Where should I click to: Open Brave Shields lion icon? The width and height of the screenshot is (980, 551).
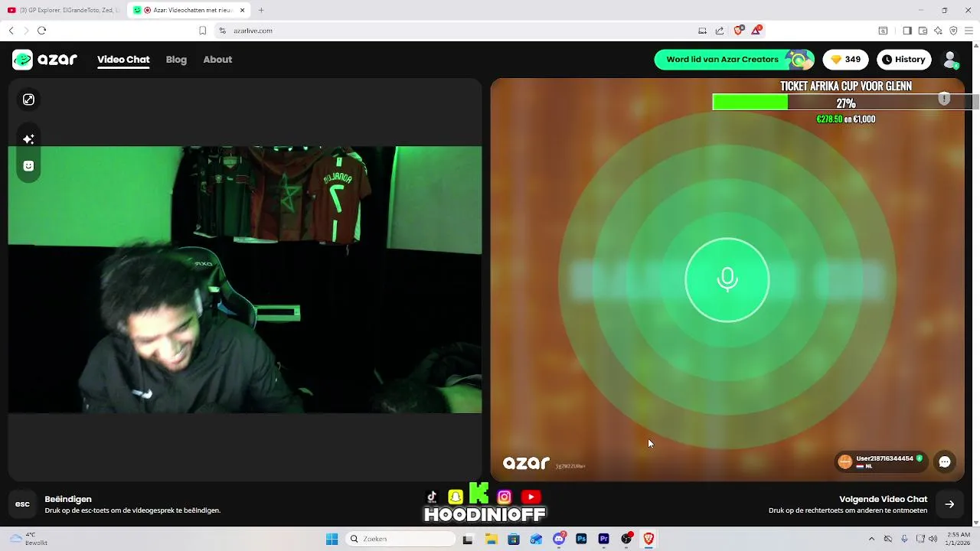[x=738, y=31]
